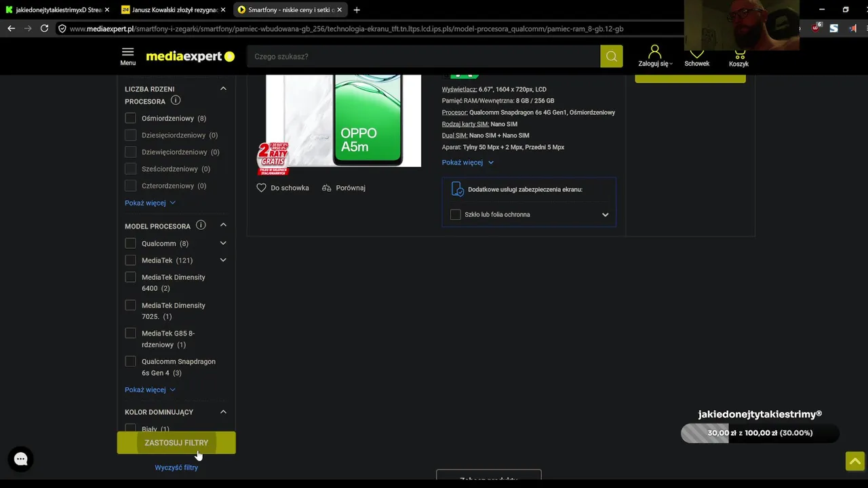
Task: Click the scroll-to-top arrow button
Action: coord(855,461)
